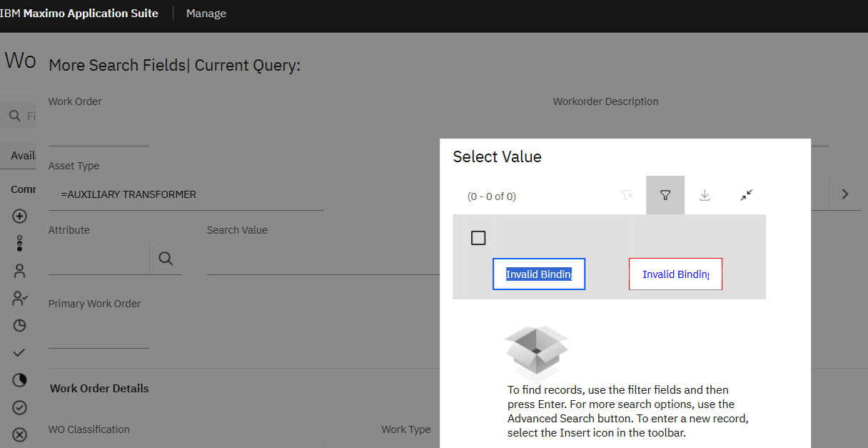
Task: Click the circled X icon in sidebar
Action: click(x=20, y=434)
